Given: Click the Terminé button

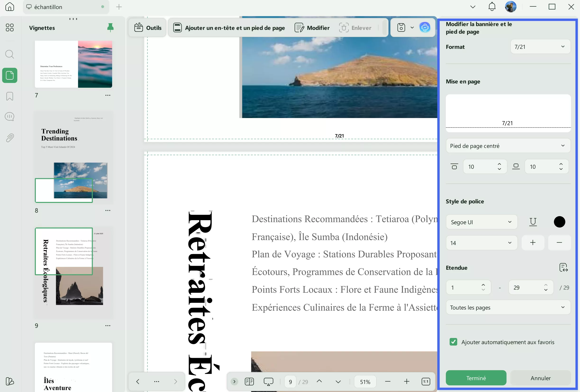Looking at the screenshot, I should (476, 378).
